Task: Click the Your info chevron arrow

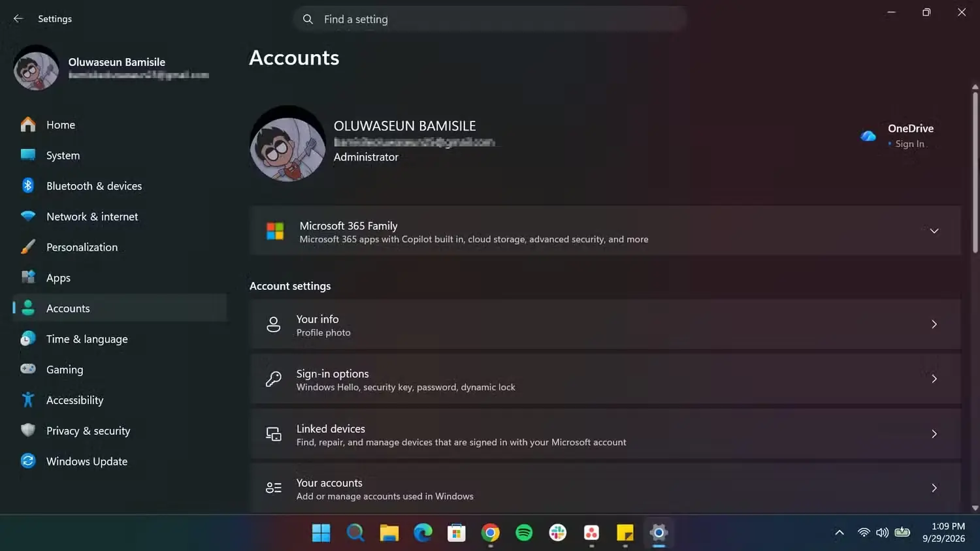Action: [x=934, y=324]
